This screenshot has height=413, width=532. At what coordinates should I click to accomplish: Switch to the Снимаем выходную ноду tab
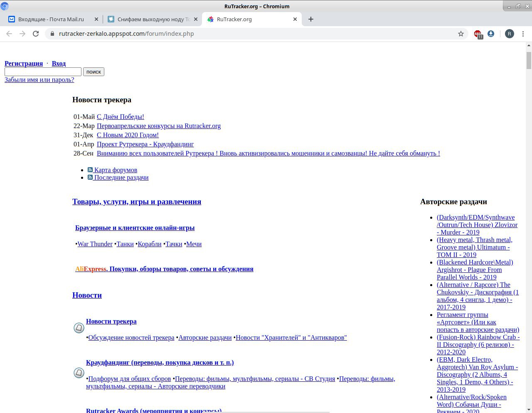[153, 19]
